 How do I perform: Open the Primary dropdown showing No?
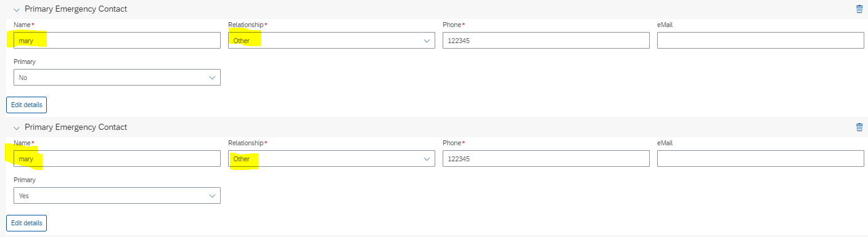pos(117,78)
